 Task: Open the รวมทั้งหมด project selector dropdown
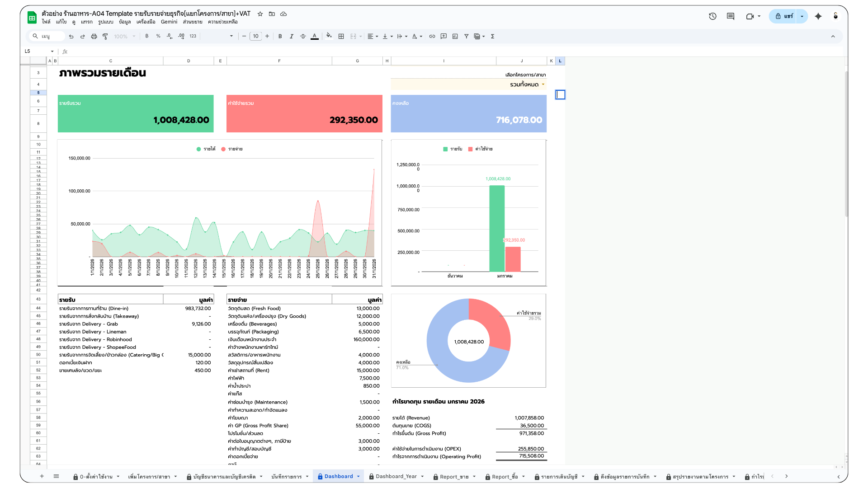pyautogui.click(x=528, y=84)
